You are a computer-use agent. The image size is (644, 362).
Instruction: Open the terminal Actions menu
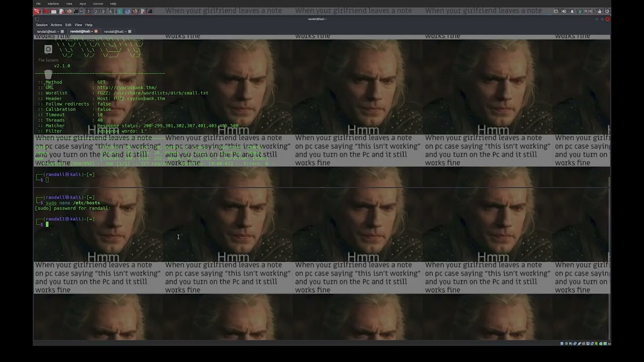click(56, 25)
